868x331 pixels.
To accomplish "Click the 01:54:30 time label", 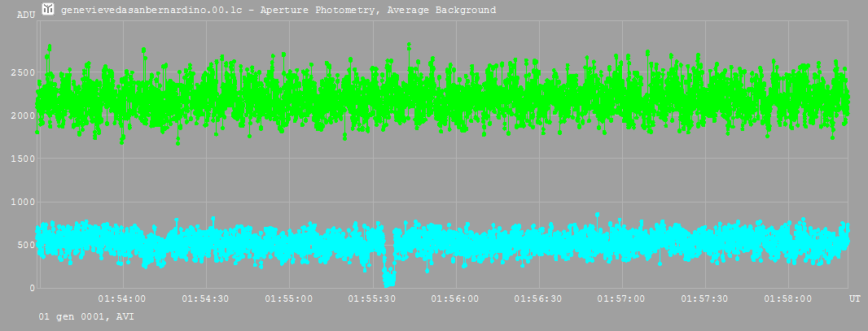I will tap(205, 299).
